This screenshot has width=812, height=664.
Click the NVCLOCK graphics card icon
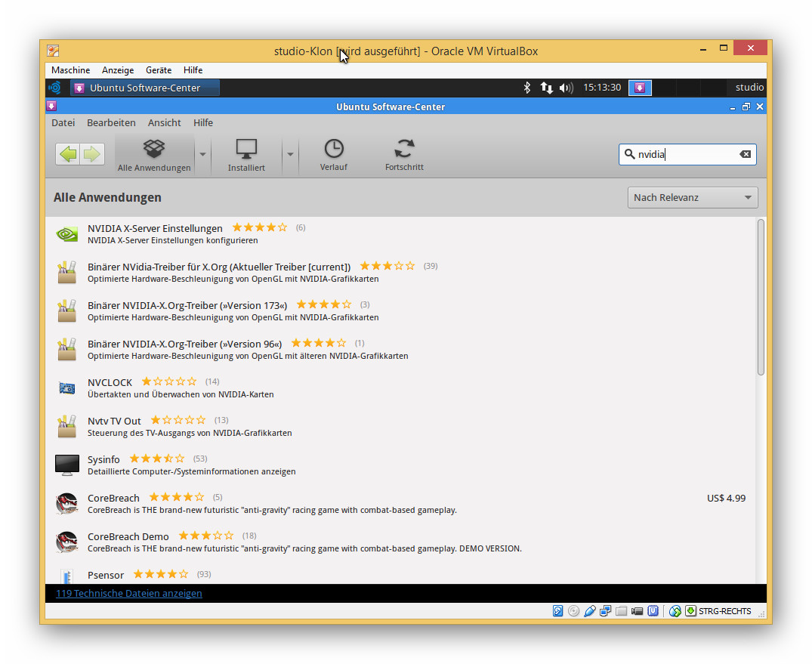tap(66, 388)
